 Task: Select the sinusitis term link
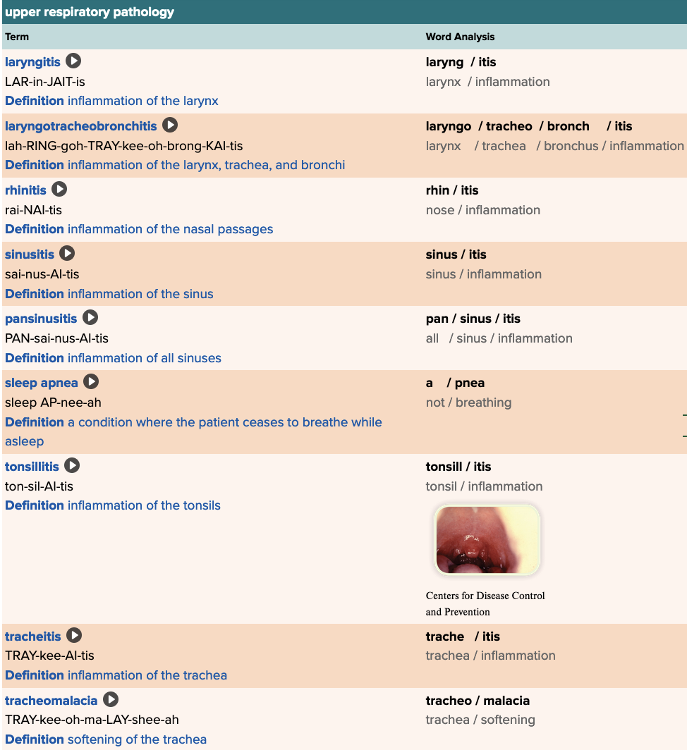tap(30, 254)
